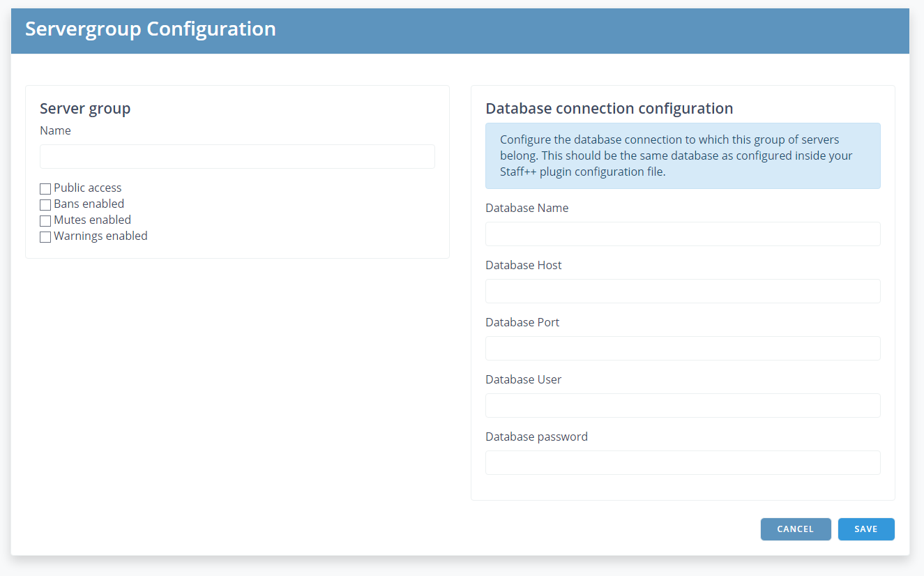Click the Database password field
Image resolution: width=924 pixels, height=576 pixels.
coord(682,463)
